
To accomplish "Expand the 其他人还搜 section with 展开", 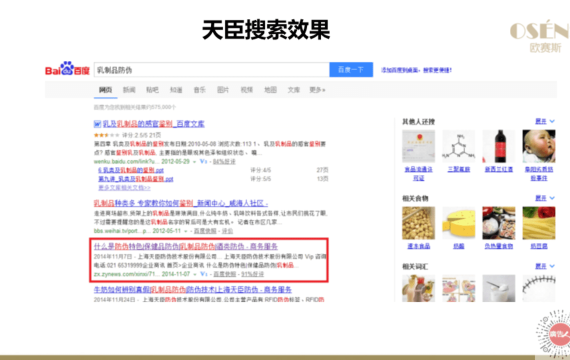I will coord(545,121).
